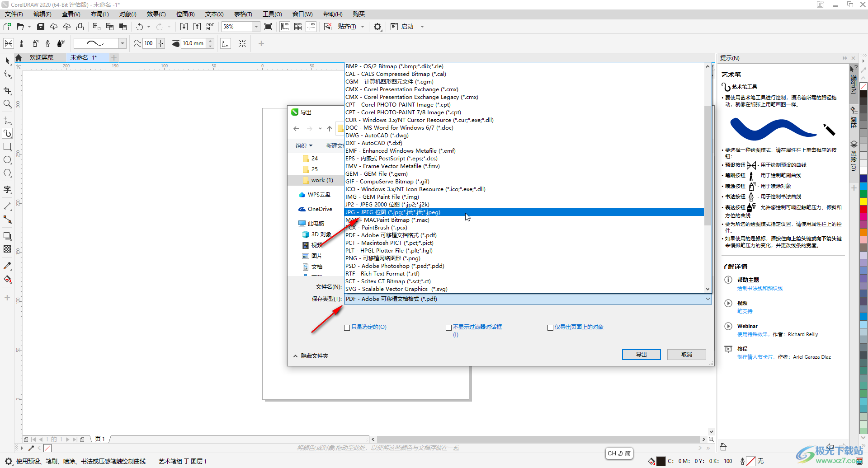Select the Pick tool in toolbox

click(x=7, y=61)
